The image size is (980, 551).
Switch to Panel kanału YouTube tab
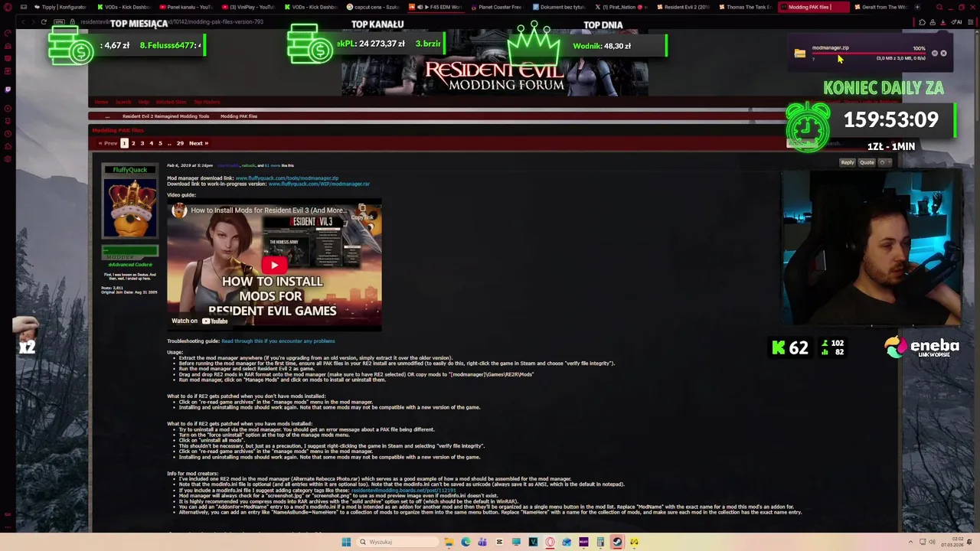[185, 7]
